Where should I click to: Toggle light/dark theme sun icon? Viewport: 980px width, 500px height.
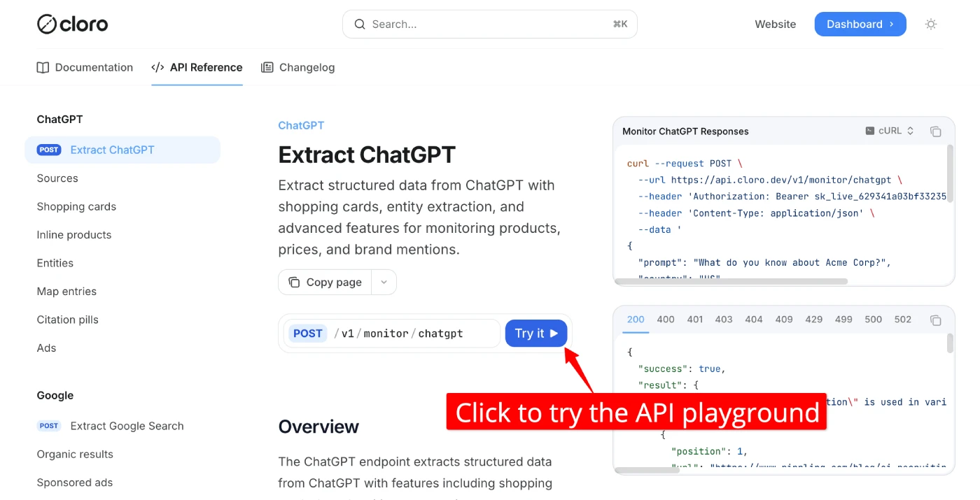click(x=930, y=24)
